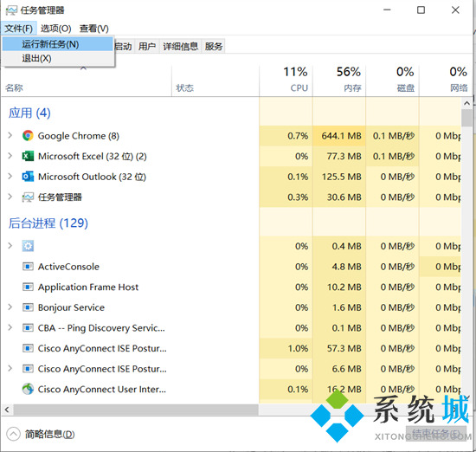Expand the CBA Ping Discovery Service entry
Viewport: 476px width, 452px height.
click(x=10, y=328)
